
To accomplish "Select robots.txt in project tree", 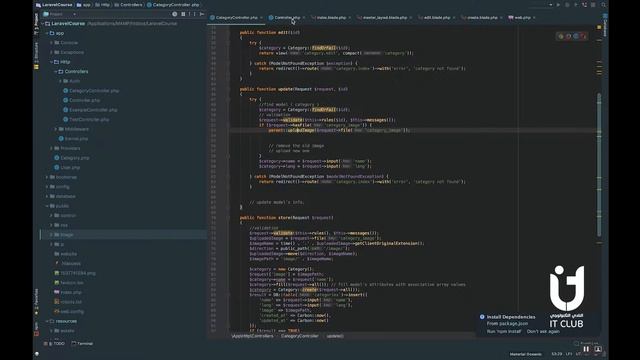I will pos(68,302).
